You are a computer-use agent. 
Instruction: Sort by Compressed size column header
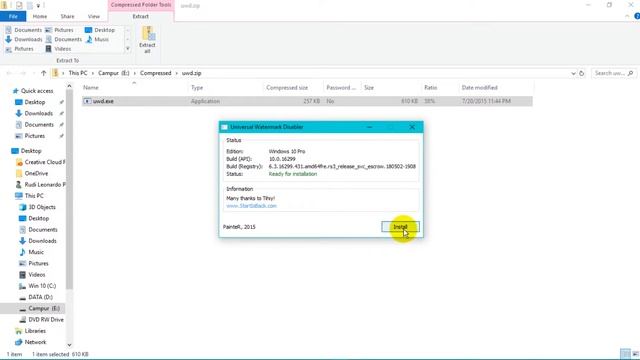pyautogui.click(x=287, y=88)
